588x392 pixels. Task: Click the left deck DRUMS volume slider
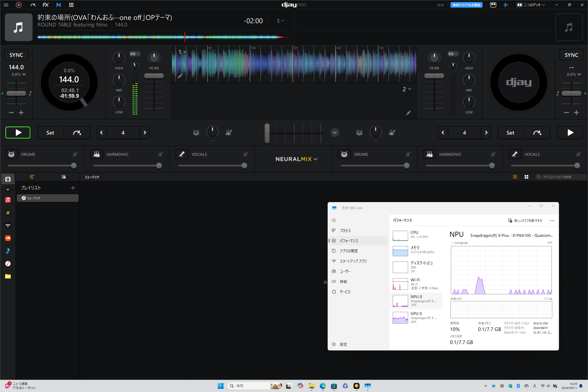41,166
